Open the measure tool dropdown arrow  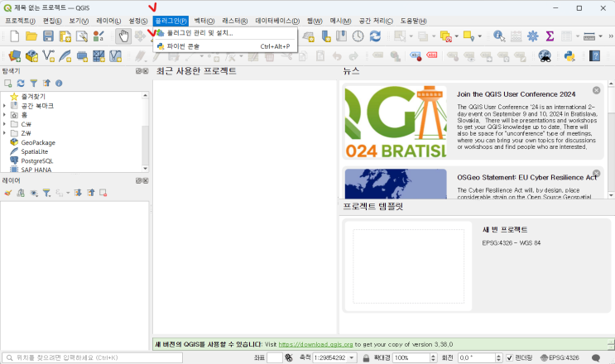coord(600,36)
